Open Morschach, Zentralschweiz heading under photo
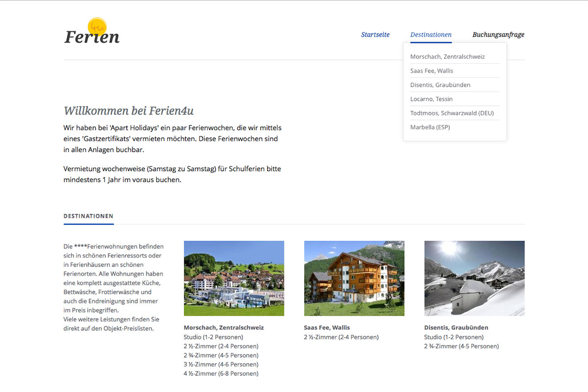 (223, 328)
